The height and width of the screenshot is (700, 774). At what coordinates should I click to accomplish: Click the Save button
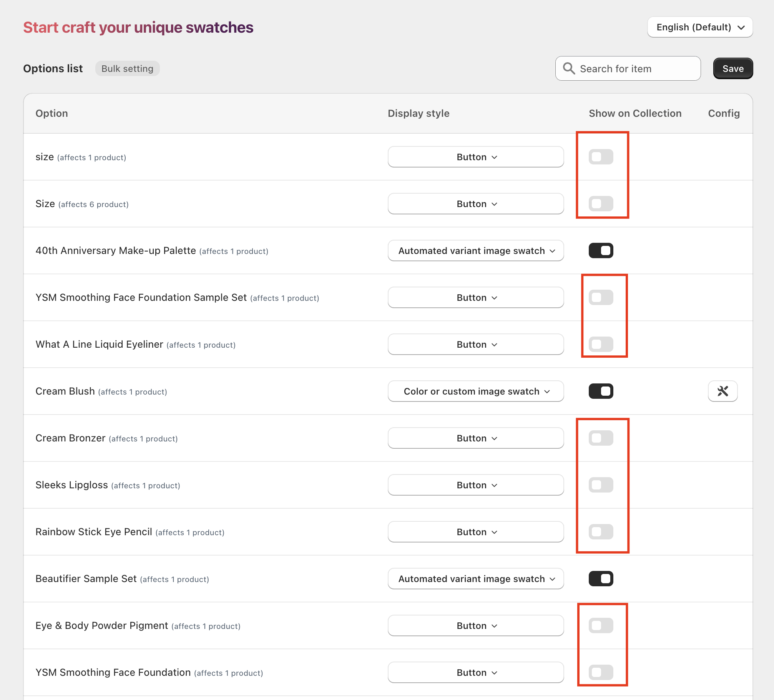tap(732, 68)
